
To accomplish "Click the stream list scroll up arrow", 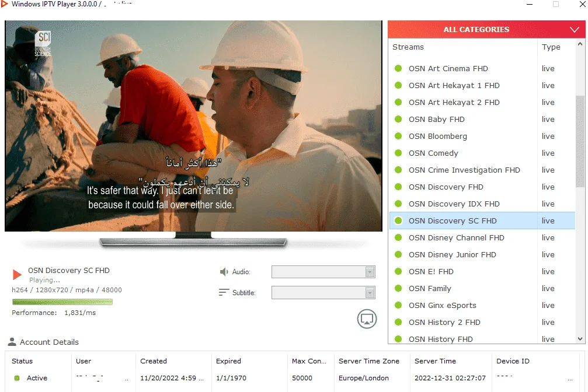I will pyautogui.click(x=580, y=44).
